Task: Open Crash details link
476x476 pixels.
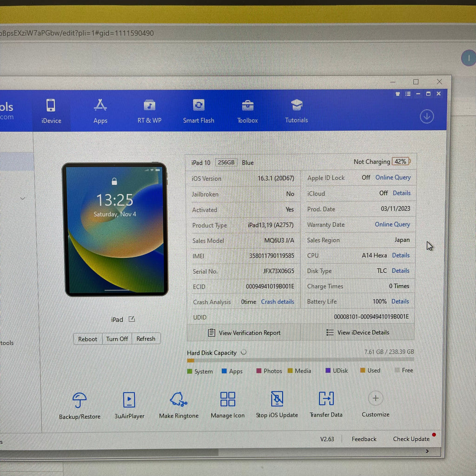Action: 278,301
